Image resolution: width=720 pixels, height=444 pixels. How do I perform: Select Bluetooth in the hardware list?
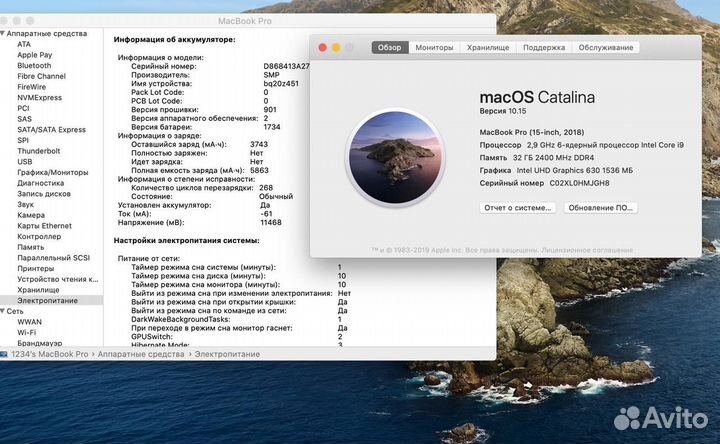pyautogui.click(x=34, y=66)
